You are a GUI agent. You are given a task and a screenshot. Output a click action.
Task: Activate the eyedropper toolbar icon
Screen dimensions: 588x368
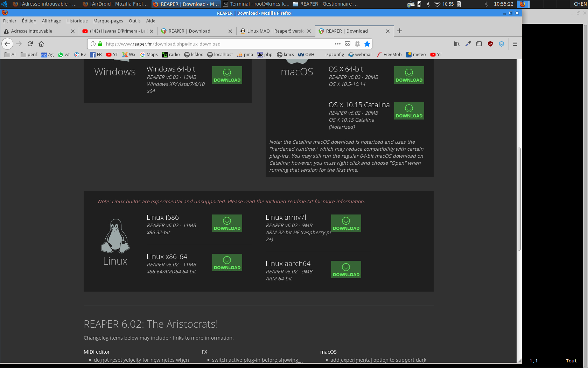468,44
